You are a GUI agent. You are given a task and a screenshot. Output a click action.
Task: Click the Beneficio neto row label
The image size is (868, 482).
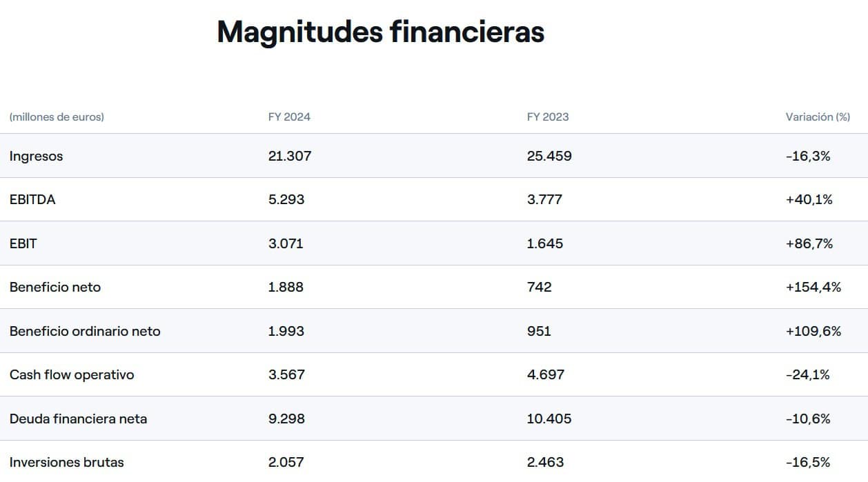[x=55, y=288]
